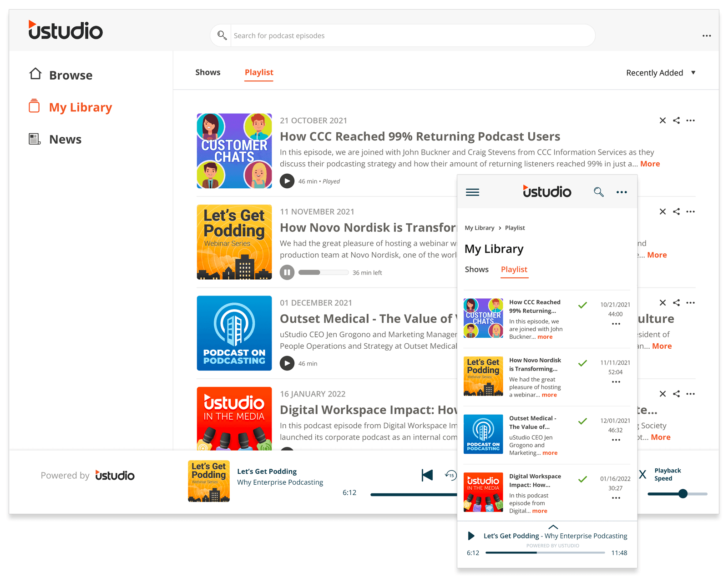728x582 pixels.
Task: Pause the Novo Nordisk episode
Action: tap(287, 272)
